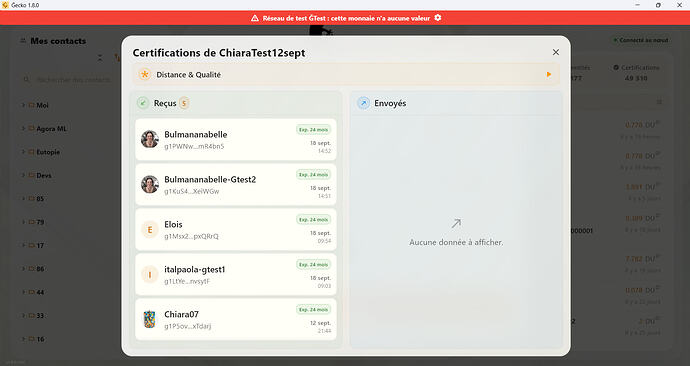Open the hamburger menu beside Mes contacts
The height and width of the screenshot is (366, 690).
click(x=22, y=40)
